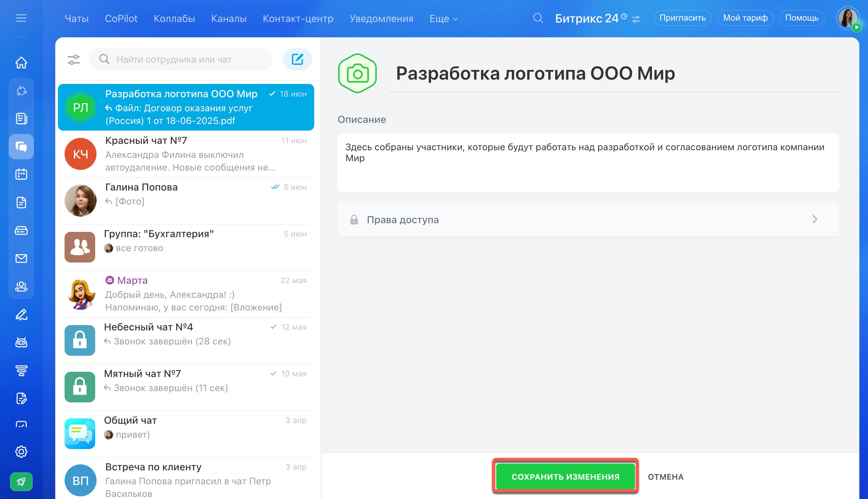Open the drive storage icon in sidebar
Viewport: 868px width, 499px height.
[21, 231]
